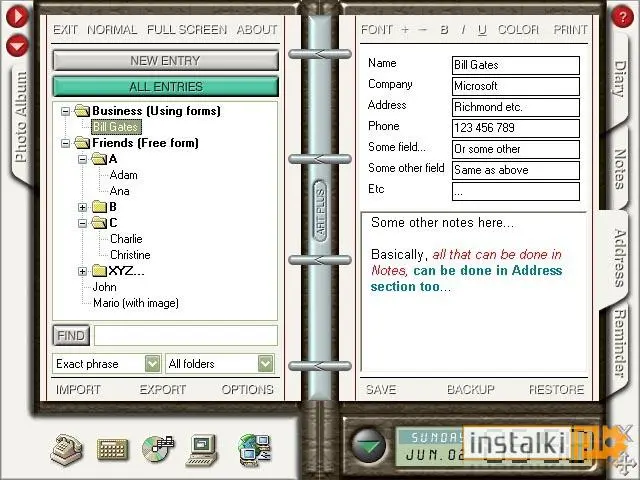Open the All folders dropdown

265,364
